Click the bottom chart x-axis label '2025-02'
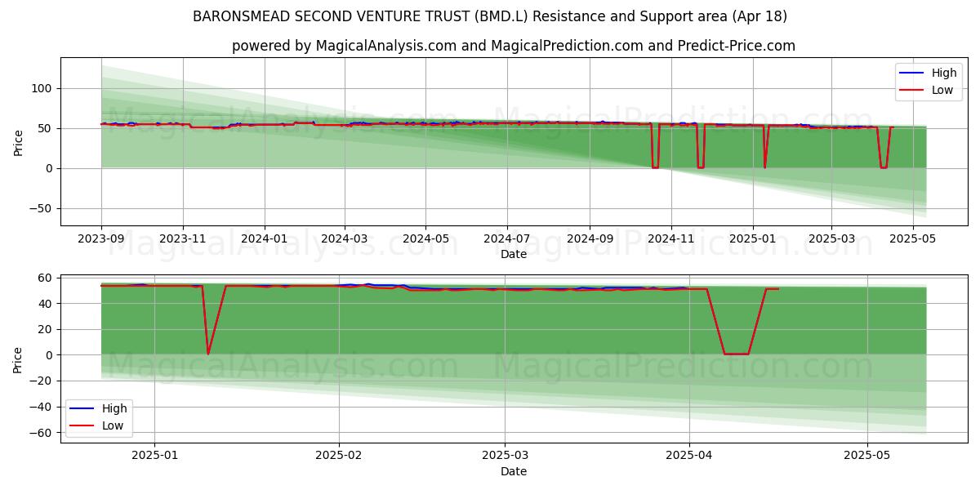980x490 pixels. (x=338, y=456)
